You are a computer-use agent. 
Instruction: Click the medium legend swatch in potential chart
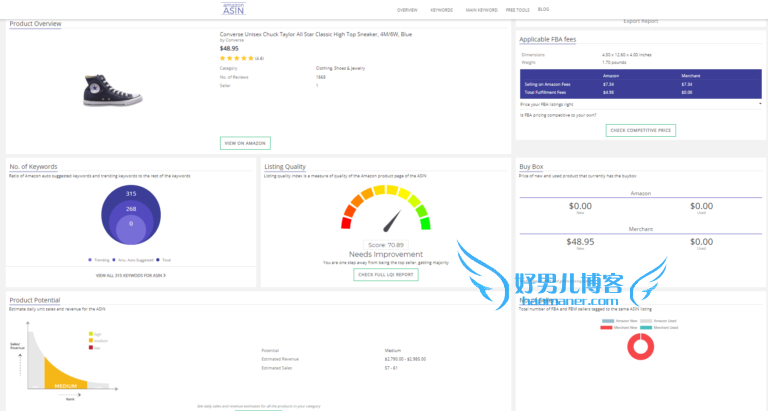(91, 340)
